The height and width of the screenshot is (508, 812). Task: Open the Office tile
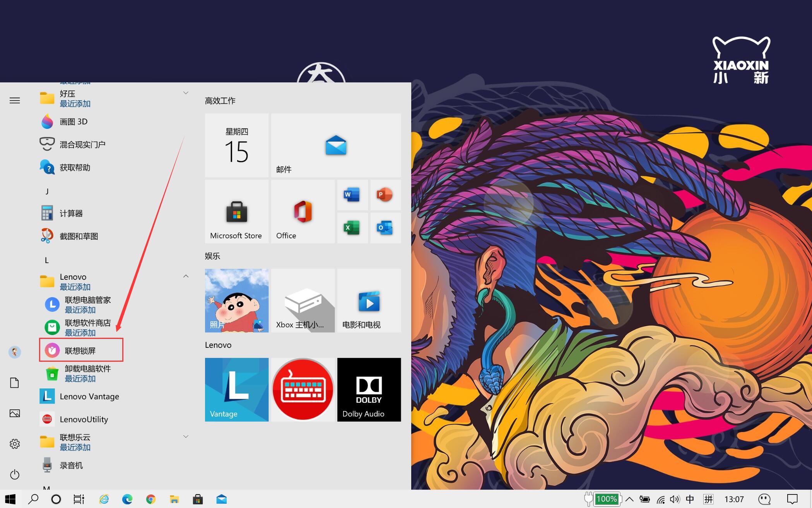point(303,212)
